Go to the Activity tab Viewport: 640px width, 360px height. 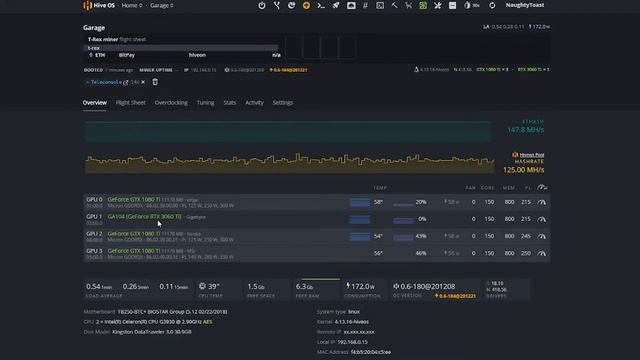(x=254, y=102)
